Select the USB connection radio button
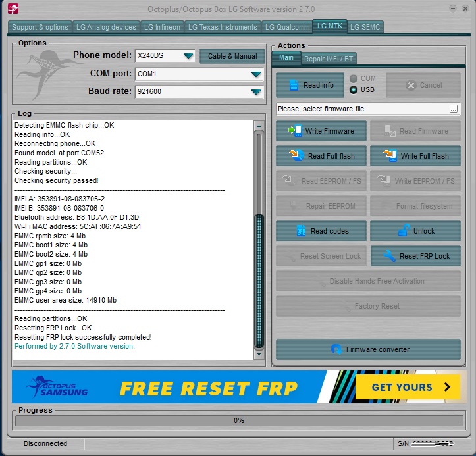The image size is (476, 456). [x=354, y=89]
